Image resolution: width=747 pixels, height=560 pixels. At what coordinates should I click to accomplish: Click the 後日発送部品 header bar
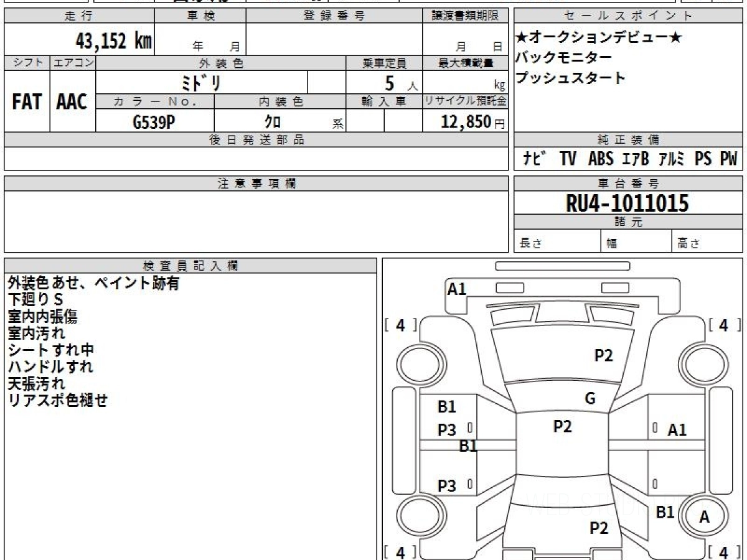point(256,140)
